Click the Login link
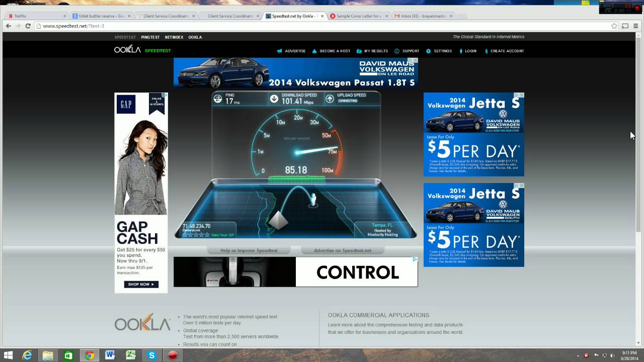The width and height of the screenshot is (644, 362). (x=471, y=51)
